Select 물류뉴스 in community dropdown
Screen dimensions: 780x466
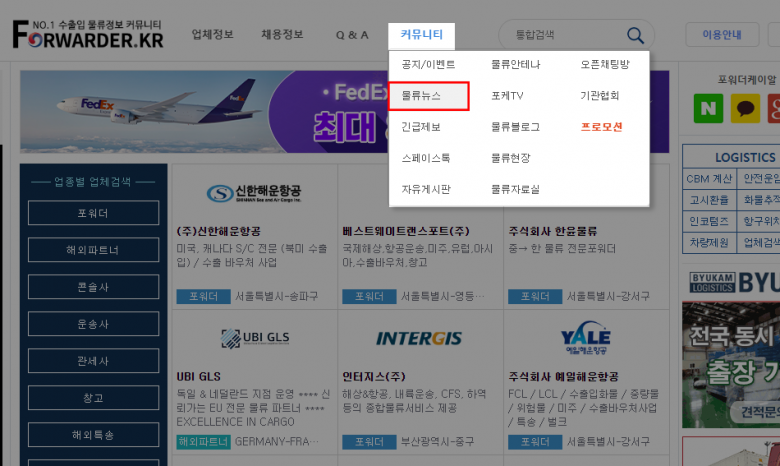coord(428,96)
